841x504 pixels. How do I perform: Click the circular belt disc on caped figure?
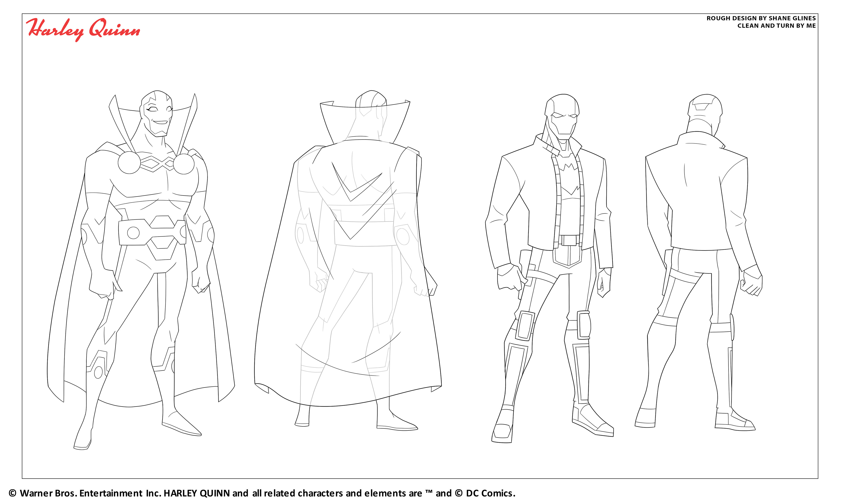point(133,233)
